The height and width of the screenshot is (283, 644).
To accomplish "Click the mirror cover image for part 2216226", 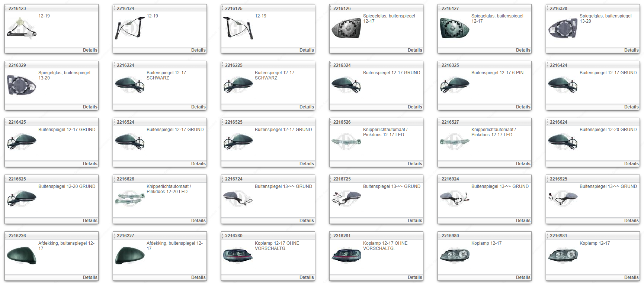I will pyautogui.click(x=22, y=255).
